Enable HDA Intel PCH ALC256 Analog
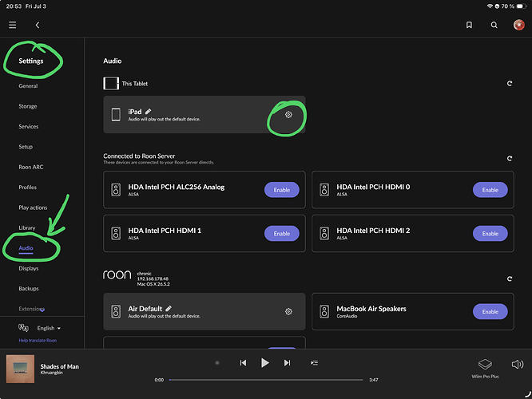Viewport: 532px width, 399px height. coord(282,190)
